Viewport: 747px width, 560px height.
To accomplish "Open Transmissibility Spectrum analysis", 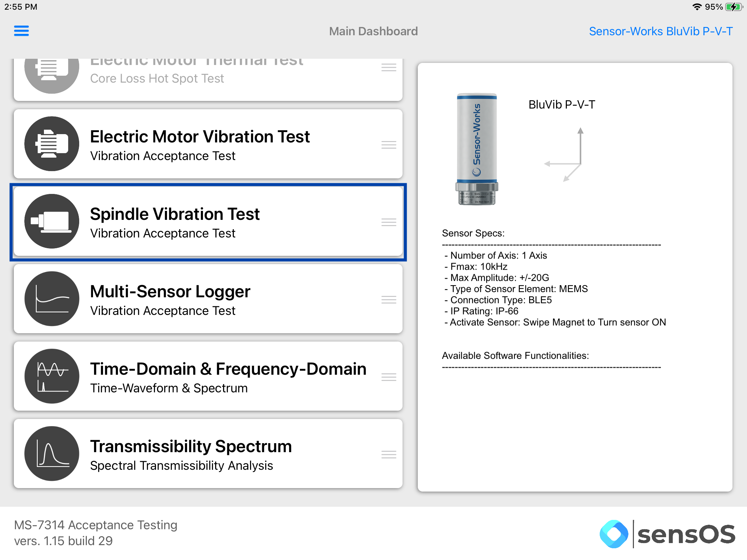I will pyautogui.click(x=208, y=454).
